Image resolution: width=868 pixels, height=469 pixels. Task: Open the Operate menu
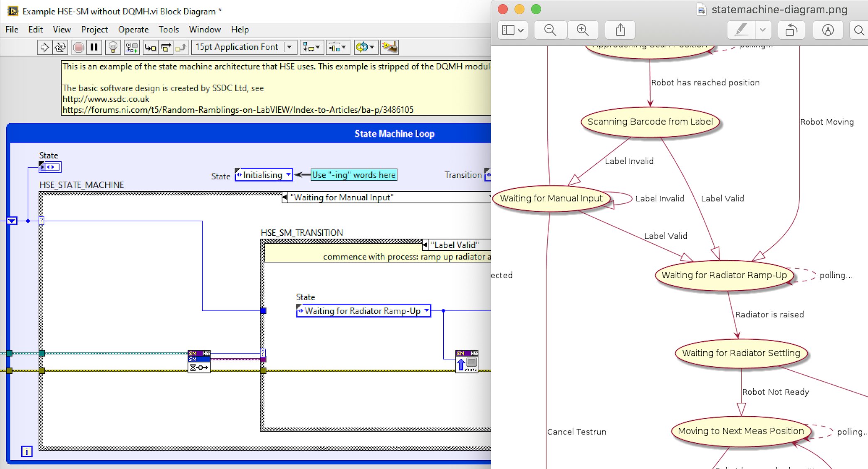tap(133, 30)
